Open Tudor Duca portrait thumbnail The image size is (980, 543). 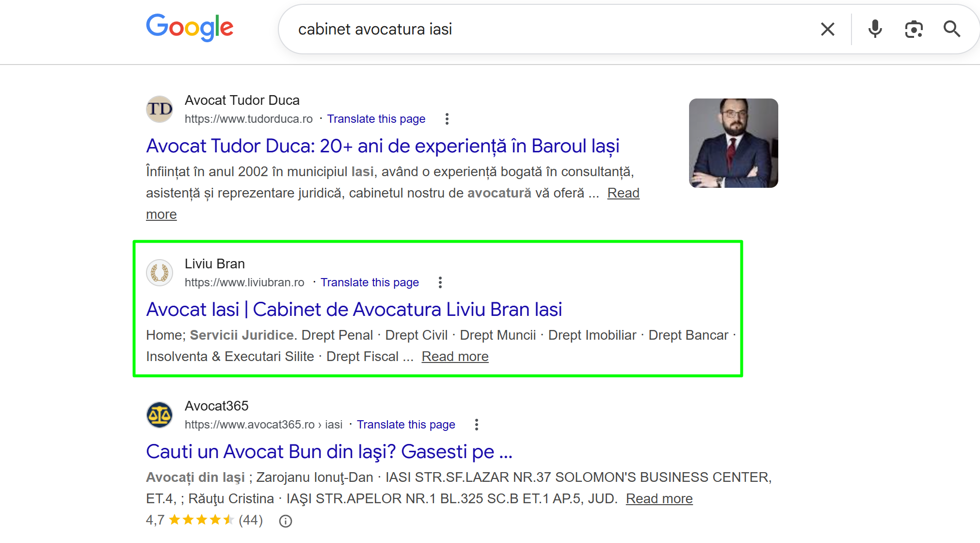(733, 143)
